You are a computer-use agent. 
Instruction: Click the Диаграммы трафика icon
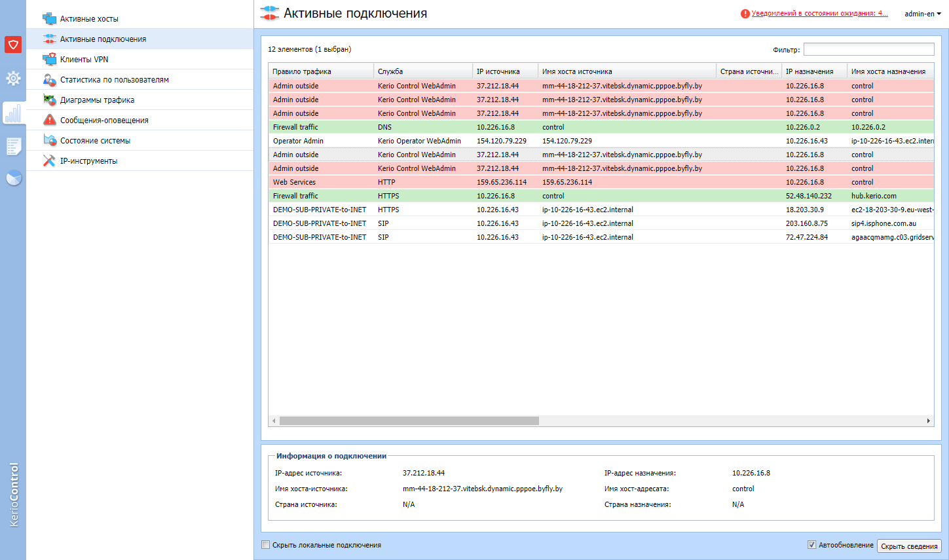pyautogui.click(x=50, y=100)
